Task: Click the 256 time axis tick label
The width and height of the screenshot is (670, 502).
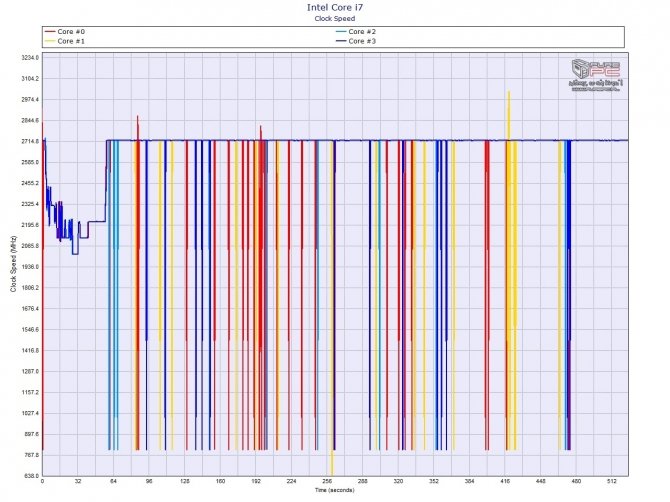Action: [327, 481]
